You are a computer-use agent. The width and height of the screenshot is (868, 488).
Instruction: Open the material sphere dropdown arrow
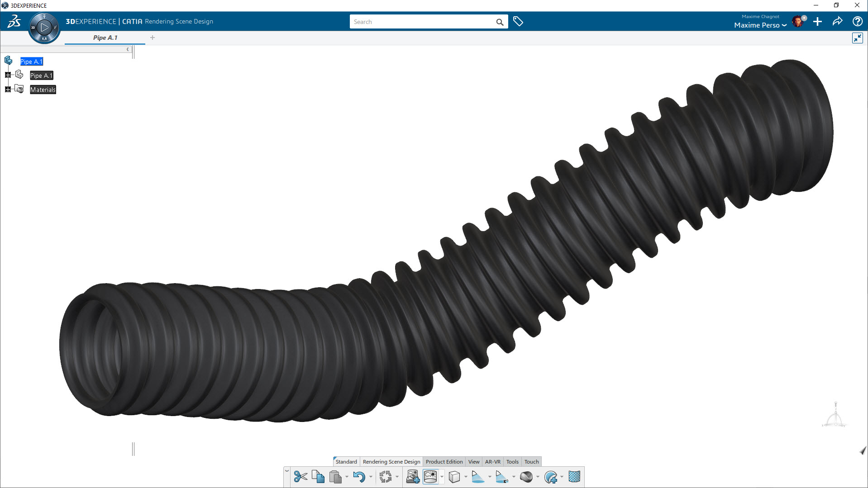[x=538, y=477]
